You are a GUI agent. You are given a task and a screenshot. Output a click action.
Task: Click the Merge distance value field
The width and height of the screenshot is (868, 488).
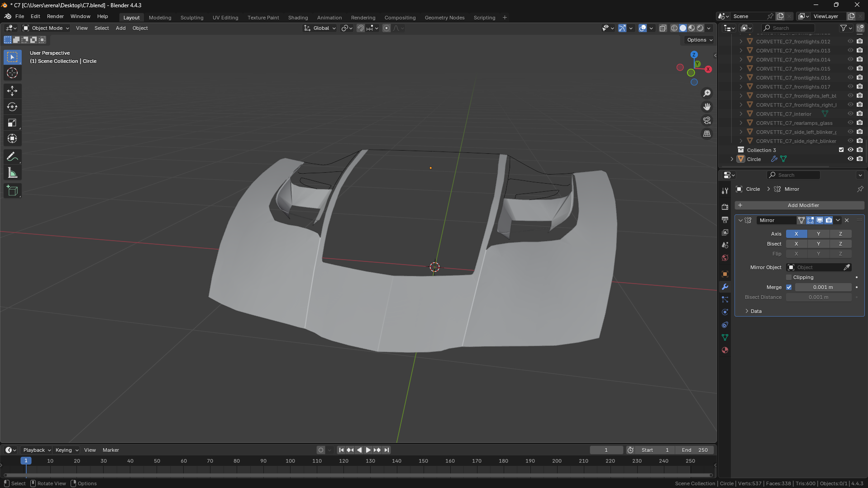823,287
